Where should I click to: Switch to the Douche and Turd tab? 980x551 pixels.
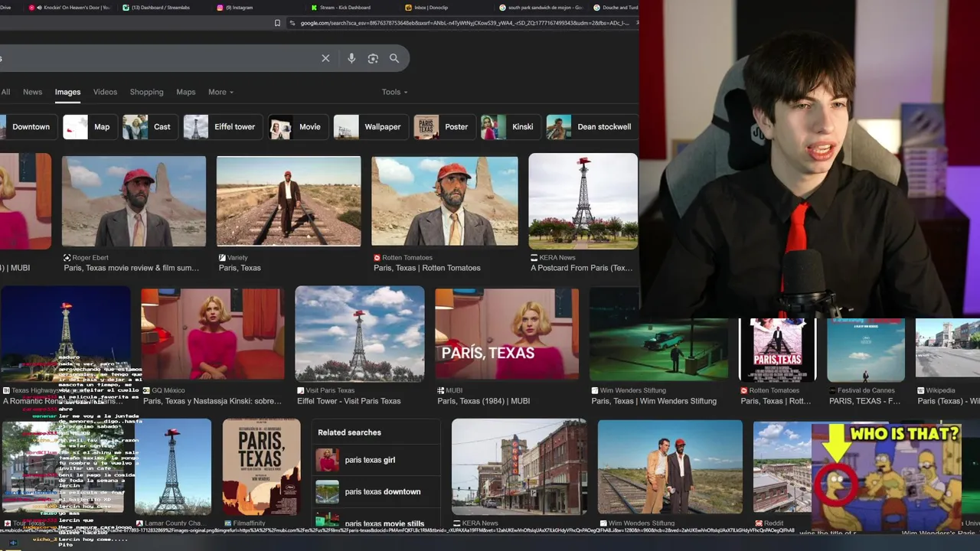click(616, 8)
